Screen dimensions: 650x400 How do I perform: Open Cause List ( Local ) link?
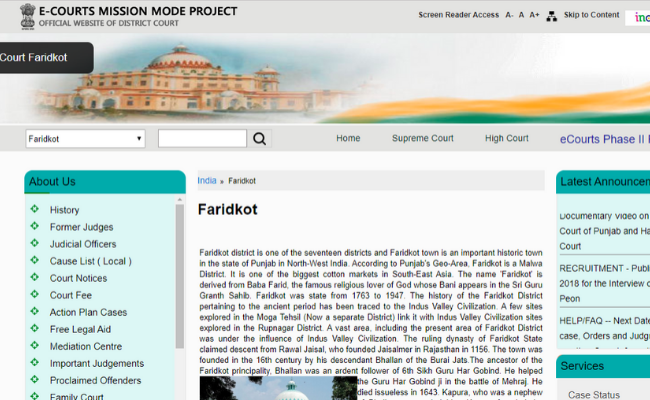coord(90,261)
